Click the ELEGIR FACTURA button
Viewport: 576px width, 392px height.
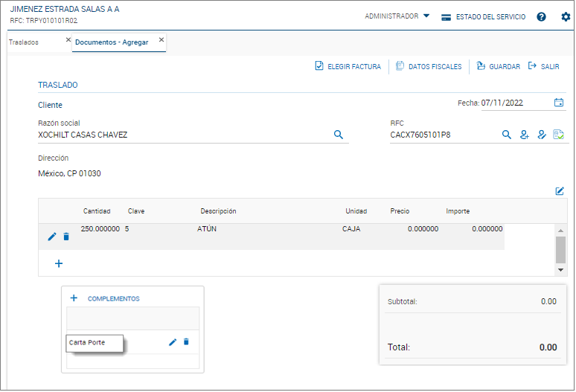pos(348,66)
